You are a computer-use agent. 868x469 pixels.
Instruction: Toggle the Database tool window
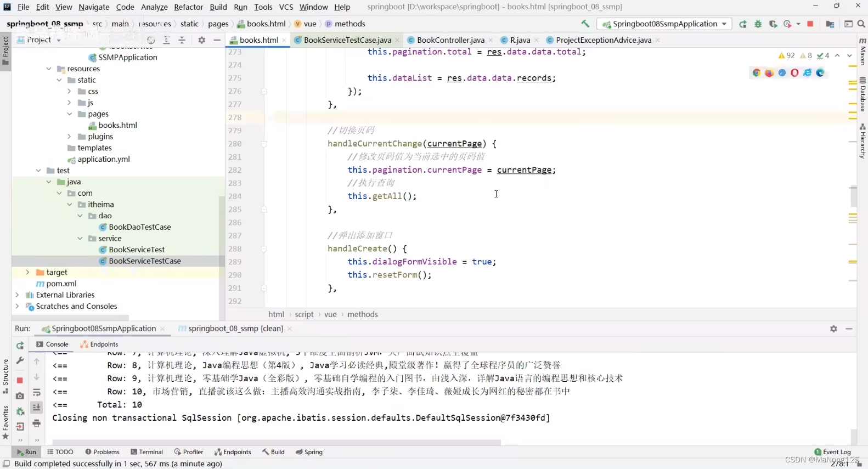(863, 94)
